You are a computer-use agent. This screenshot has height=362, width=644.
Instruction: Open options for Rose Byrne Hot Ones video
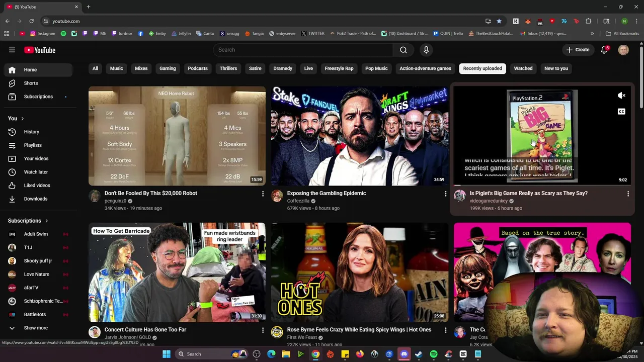click(x=445, y=330)
